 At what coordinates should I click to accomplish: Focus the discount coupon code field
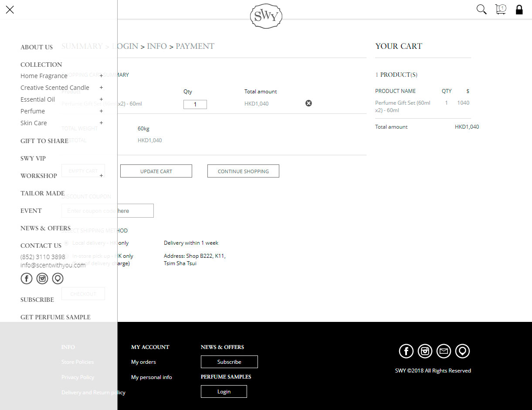[108, 211]
